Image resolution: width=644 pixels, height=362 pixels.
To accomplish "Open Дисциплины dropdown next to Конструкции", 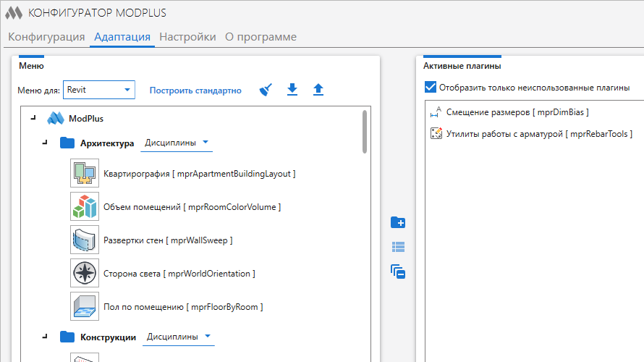I will click(x=178, y=337).
